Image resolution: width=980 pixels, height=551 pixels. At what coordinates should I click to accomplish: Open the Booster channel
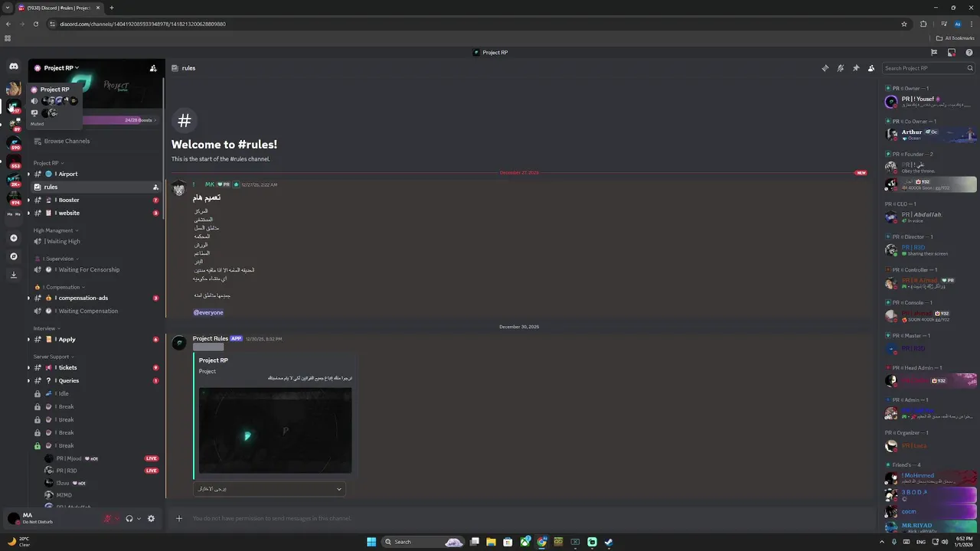pyautogui.click(x=96, y=200)
